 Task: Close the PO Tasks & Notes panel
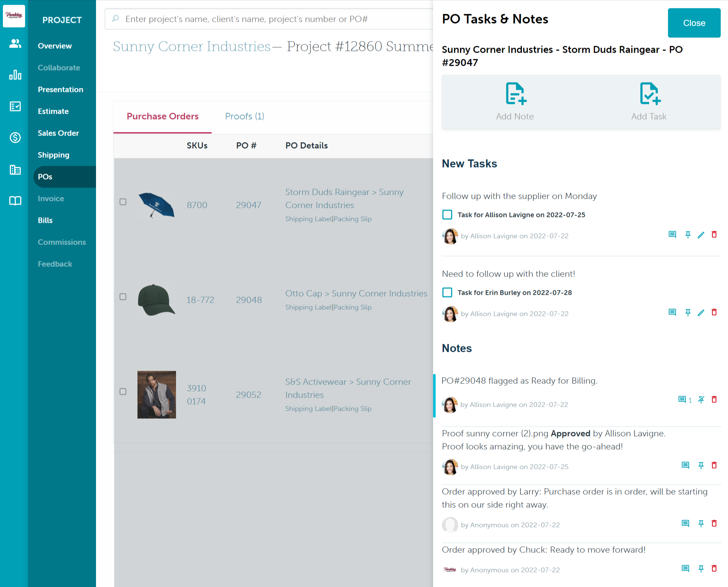point(694,23)
